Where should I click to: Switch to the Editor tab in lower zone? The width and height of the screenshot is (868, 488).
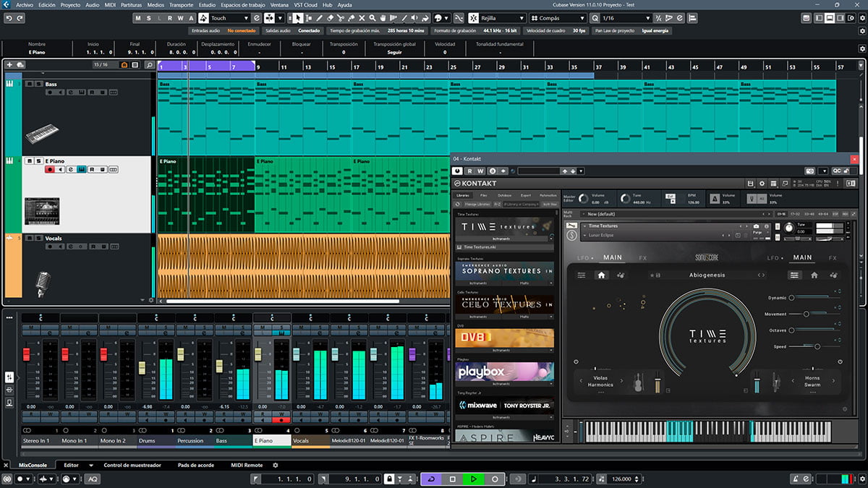click(71, 465)
